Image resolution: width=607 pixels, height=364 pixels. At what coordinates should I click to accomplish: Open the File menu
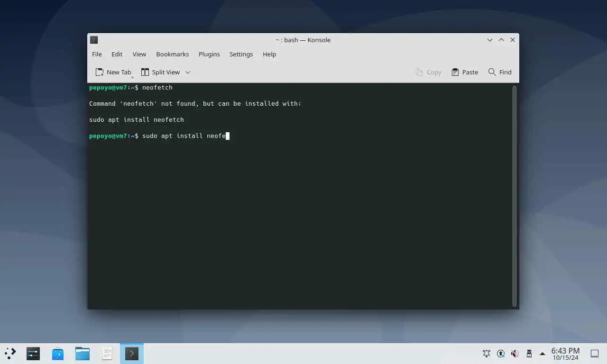click(x=97, y=54)
